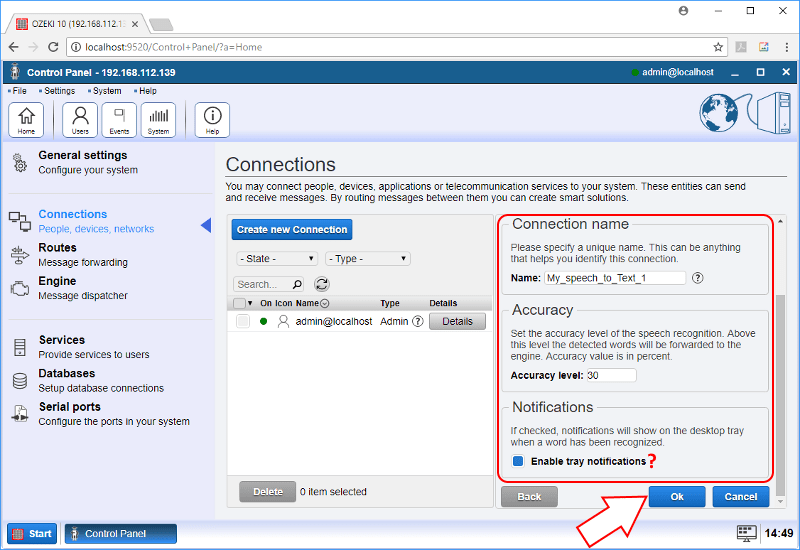Click Details button for admin@localhost
The width and height of the screenshot is (800, 550).
[457, 321]
